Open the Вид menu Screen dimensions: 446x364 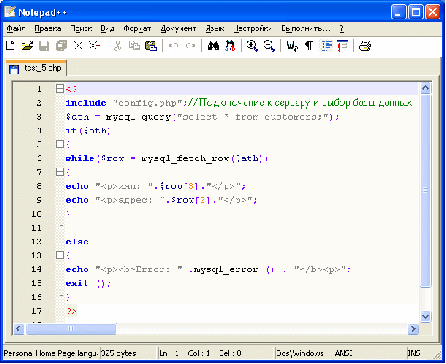tap(107, 29)
